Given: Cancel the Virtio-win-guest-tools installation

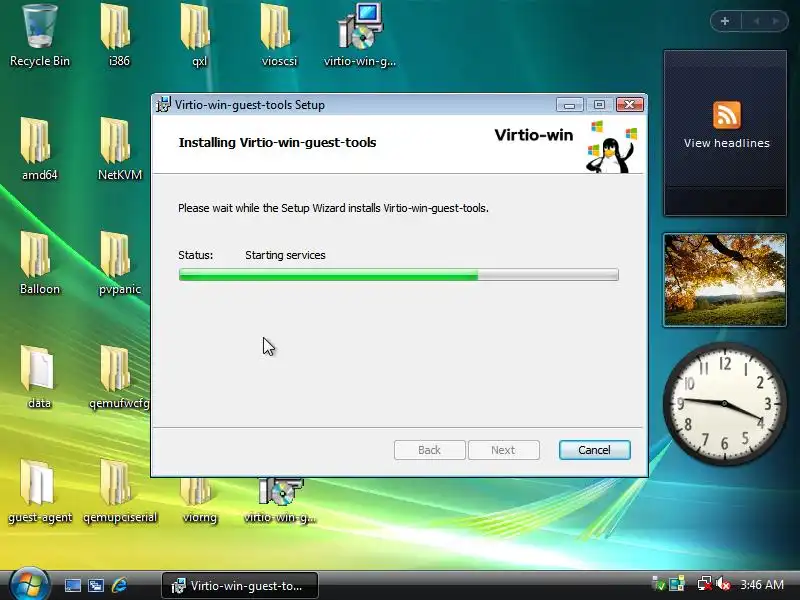Looking at the screenshot, I should point(594,450).
